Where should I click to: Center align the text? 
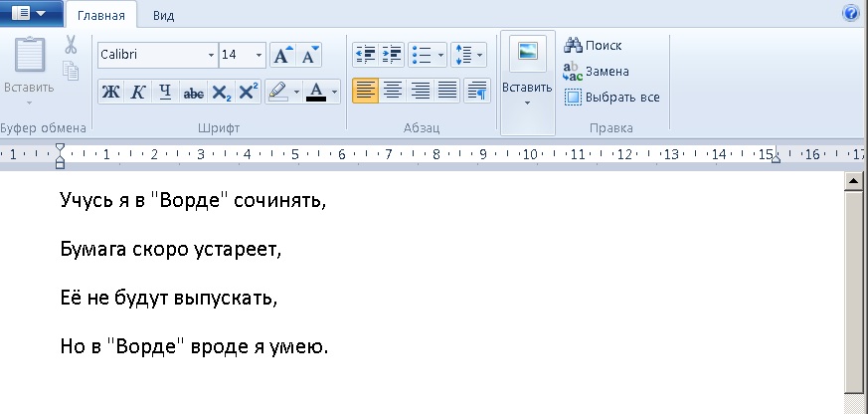(393, 91)
